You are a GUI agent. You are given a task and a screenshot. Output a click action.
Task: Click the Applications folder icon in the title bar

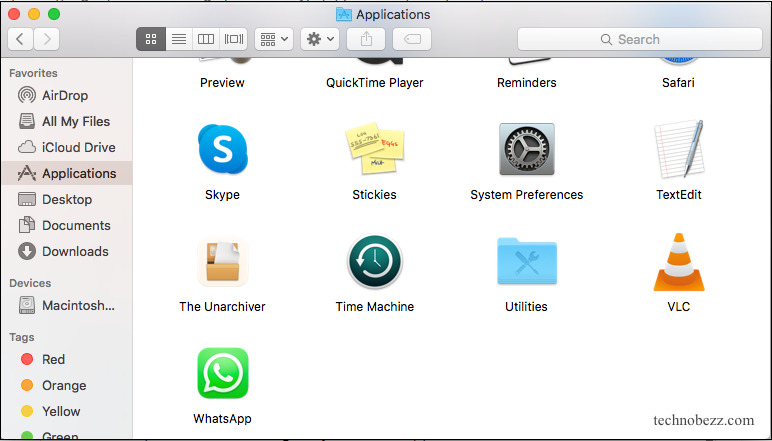point(344,14)
